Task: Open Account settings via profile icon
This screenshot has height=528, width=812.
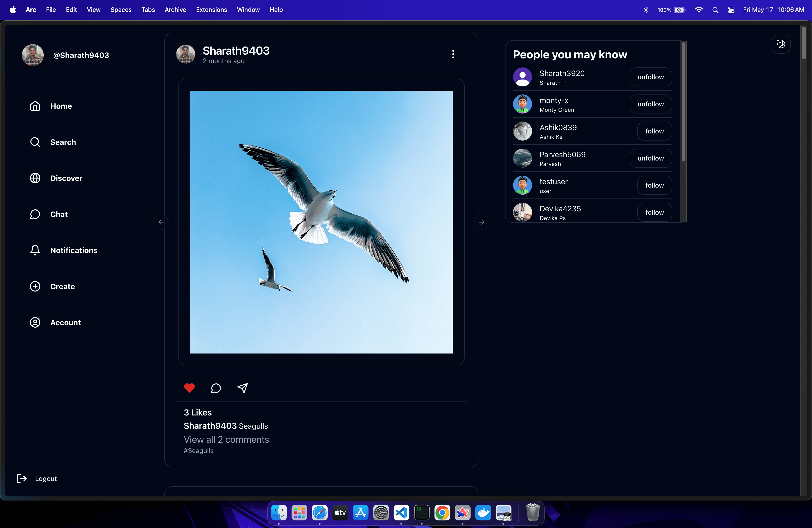Action: click(x=35, y=322)
